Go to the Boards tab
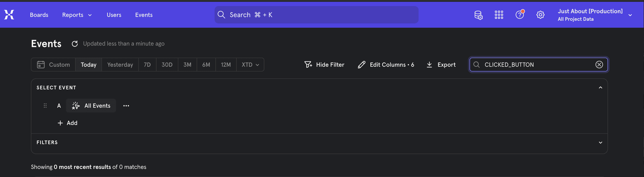Screen dimensions: 644x177 pos(39,15)
